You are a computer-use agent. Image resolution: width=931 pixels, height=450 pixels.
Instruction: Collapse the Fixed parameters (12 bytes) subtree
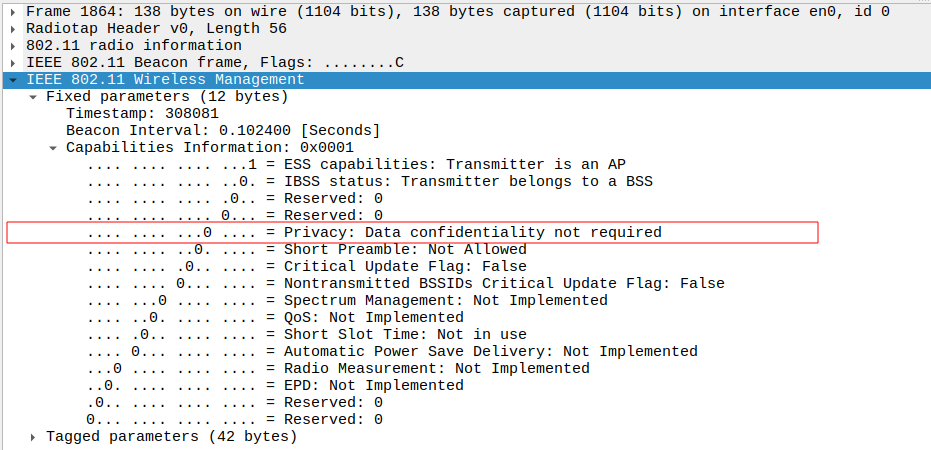click(x=33, y=96)
